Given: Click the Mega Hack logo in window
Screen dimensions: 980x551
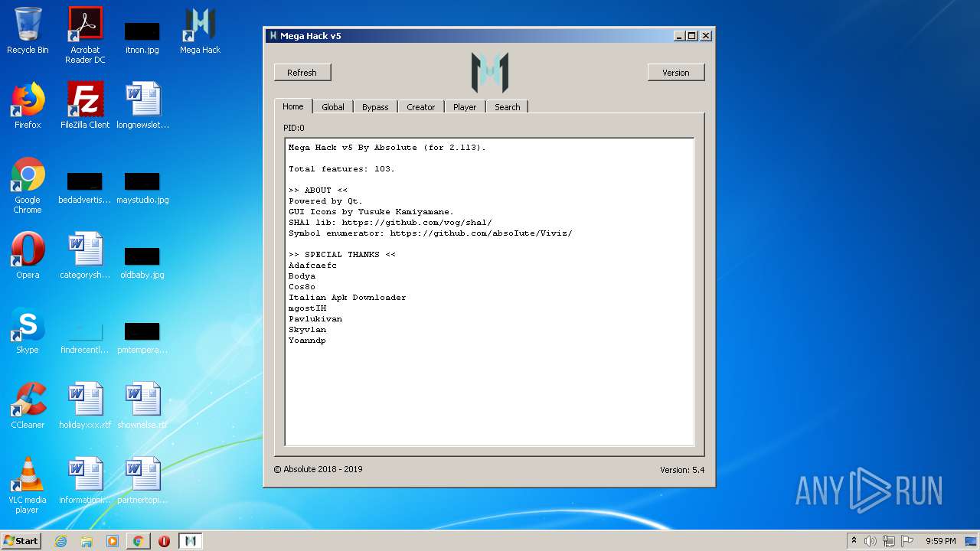Looking at the screenshot, I should pyautogui.click(x=490, y=72).
